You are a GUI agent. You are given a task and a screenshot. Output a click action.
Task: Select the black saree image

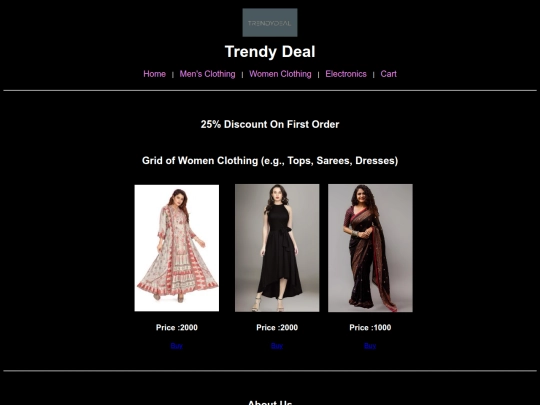[x=370, y=248]
